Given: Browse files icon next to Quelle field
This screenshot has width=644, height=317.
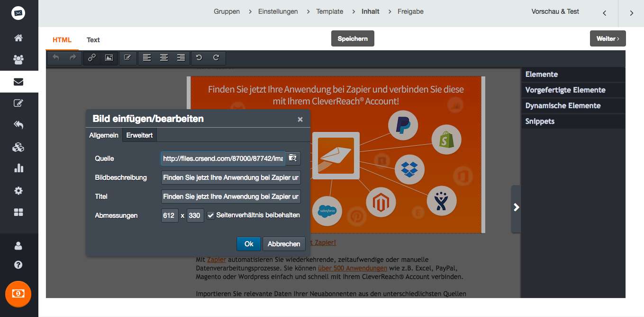Looking at the screenshot, I should pos(293,158).
